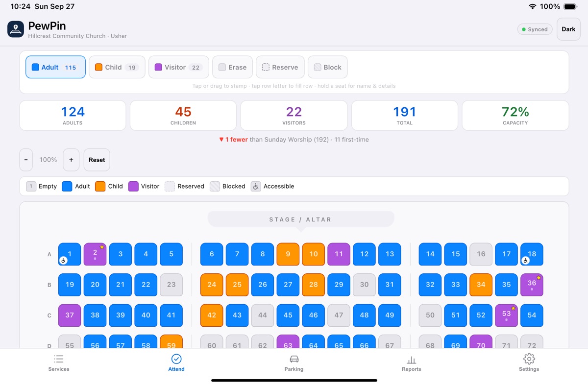Tap starred visitor seat 2

click(95, 254)
